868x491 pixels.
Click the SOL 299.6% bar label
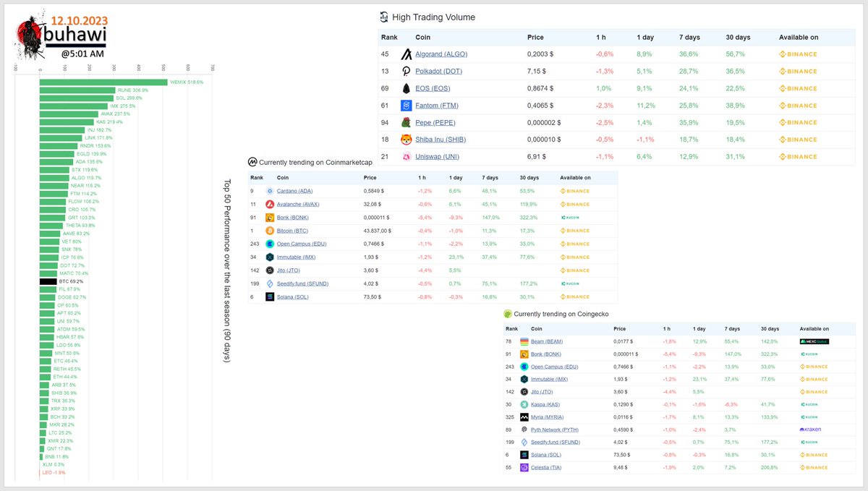[129, 98]
